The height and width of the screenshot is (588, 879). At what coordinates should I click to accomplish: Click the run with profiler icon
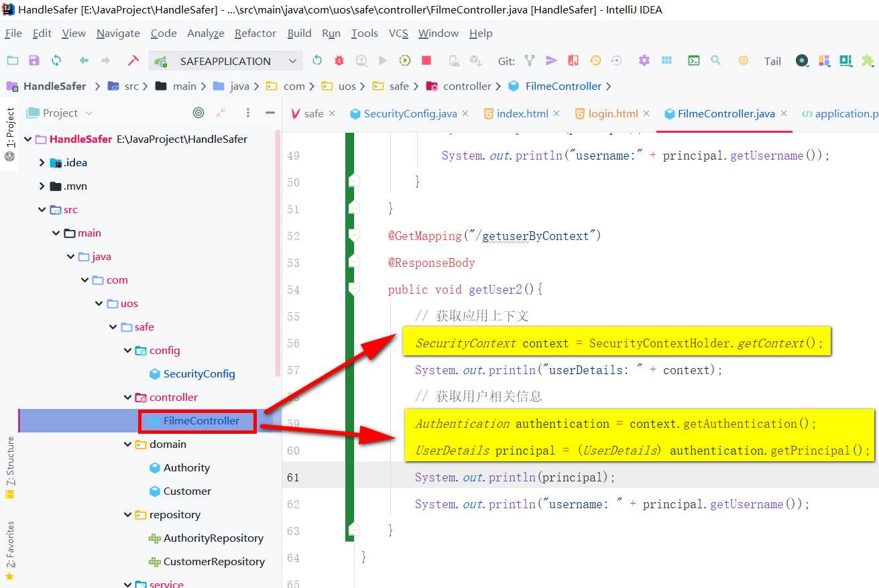point(361,60)
